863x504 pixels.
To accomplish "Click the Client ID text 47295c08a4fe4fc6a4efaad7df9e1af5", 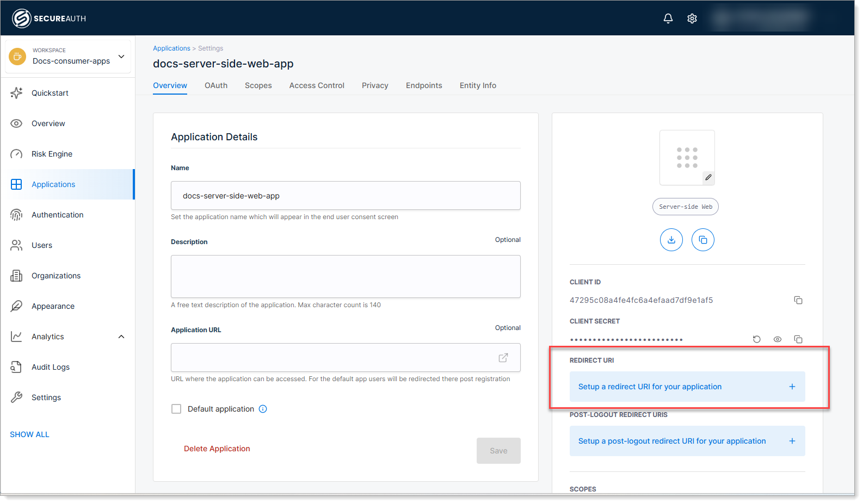I will 641,300.
